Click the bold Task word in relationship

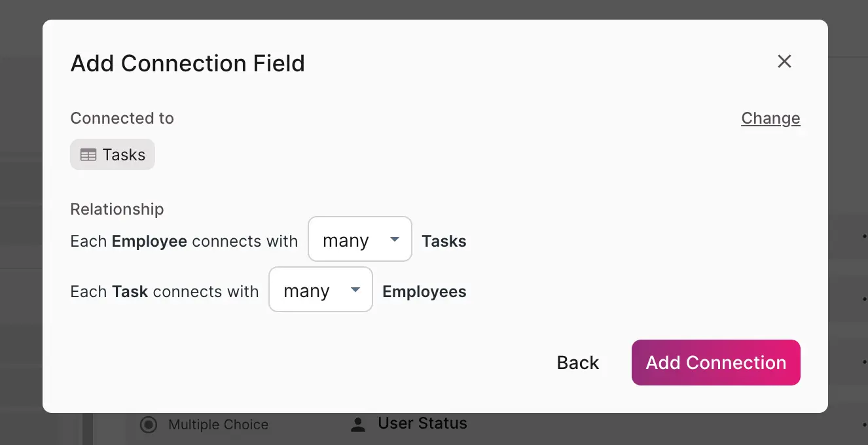(x=130, y=292)
